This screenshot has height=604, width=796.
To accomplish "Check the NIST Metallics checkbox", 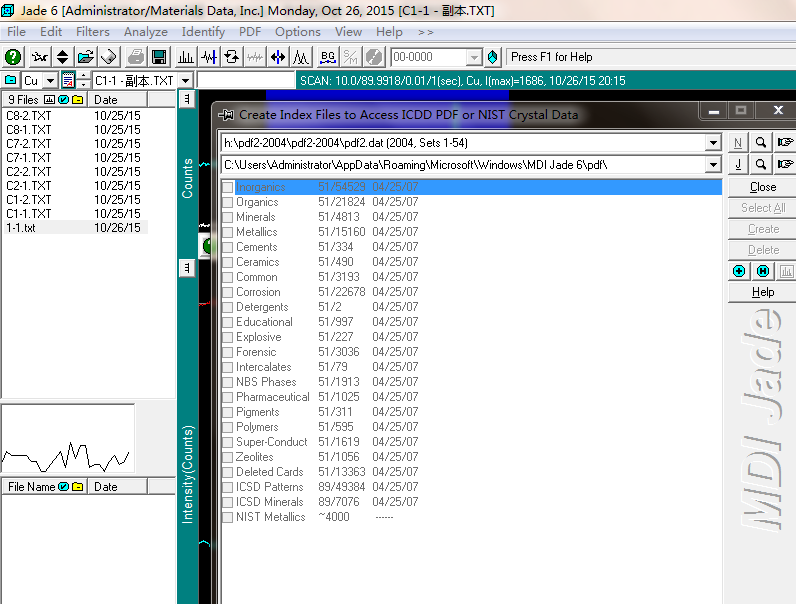I will point(227,517).
